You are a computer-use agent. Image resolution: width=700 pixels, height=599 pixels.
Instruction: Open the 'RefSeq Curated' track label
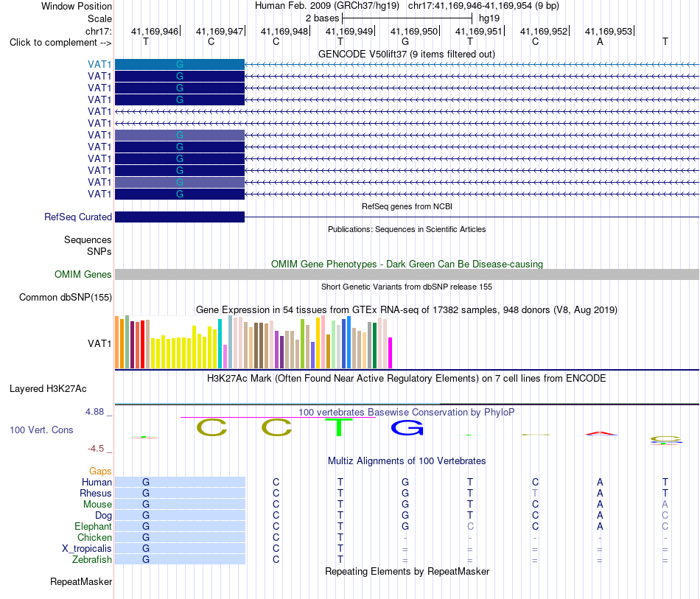pos(77,217)
